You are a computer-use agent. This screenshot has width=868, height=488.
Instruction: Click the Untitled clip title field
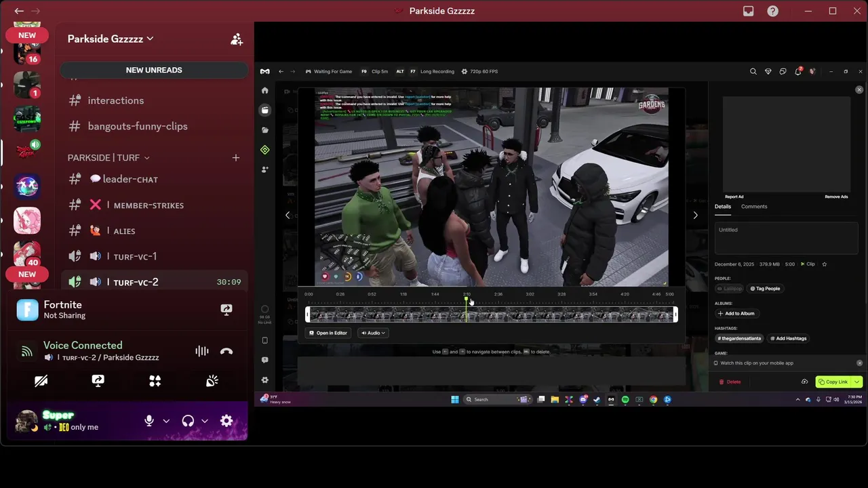tap(787, 238)
